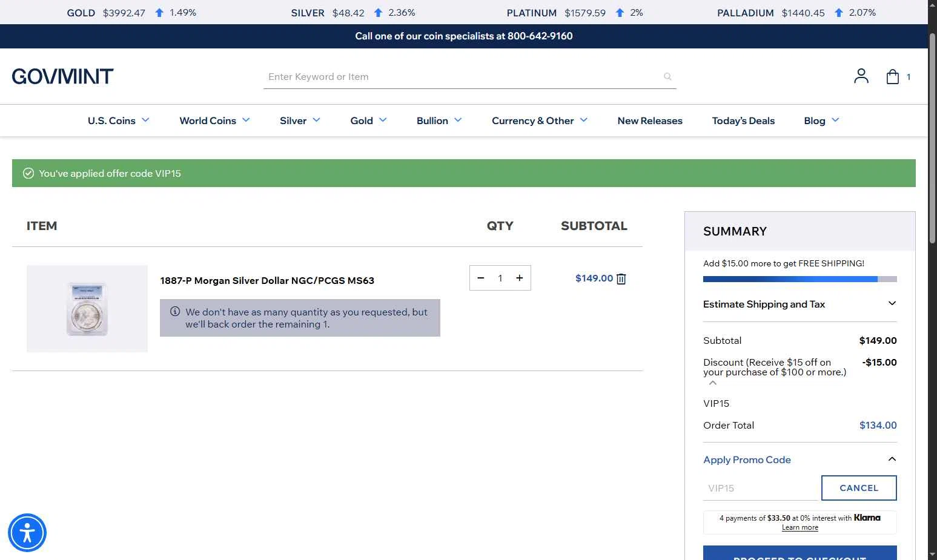Click the free shipping reminder text
The image size is (937, 560).
point(784,263)
